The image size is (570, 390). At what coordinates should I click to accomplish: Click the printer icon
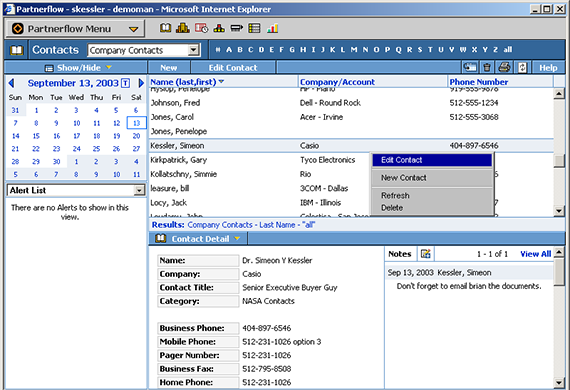(504, 67)
